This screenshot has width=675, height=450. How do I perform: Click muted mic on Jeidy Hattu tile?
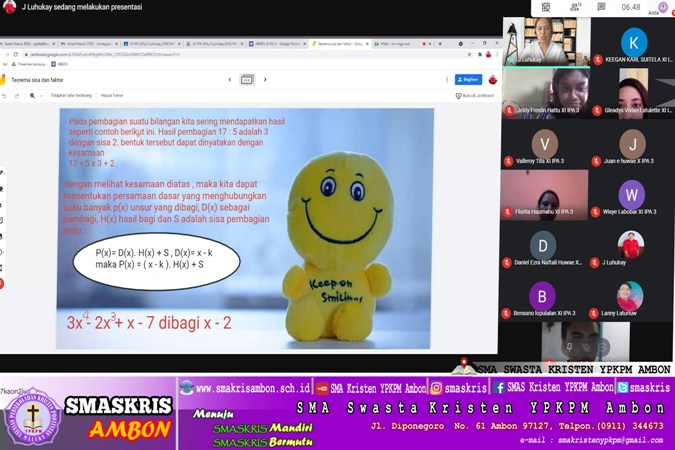[x=509, y=110]
